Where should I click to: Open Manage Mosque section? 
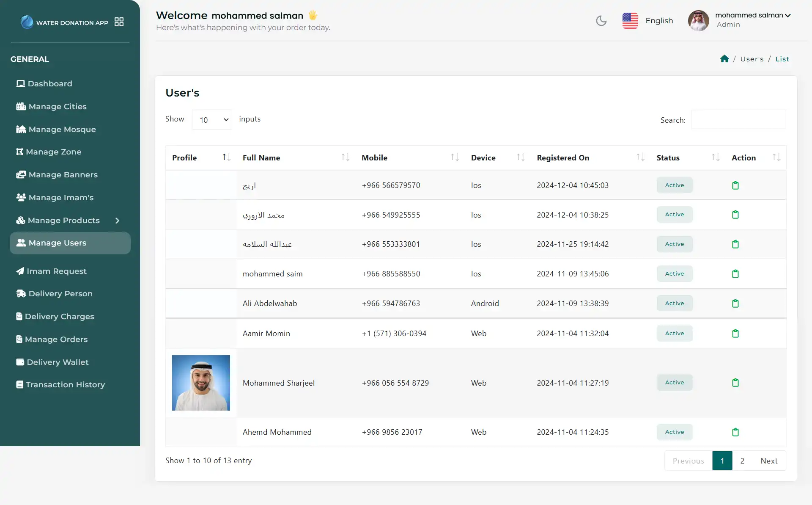point(61,130)
